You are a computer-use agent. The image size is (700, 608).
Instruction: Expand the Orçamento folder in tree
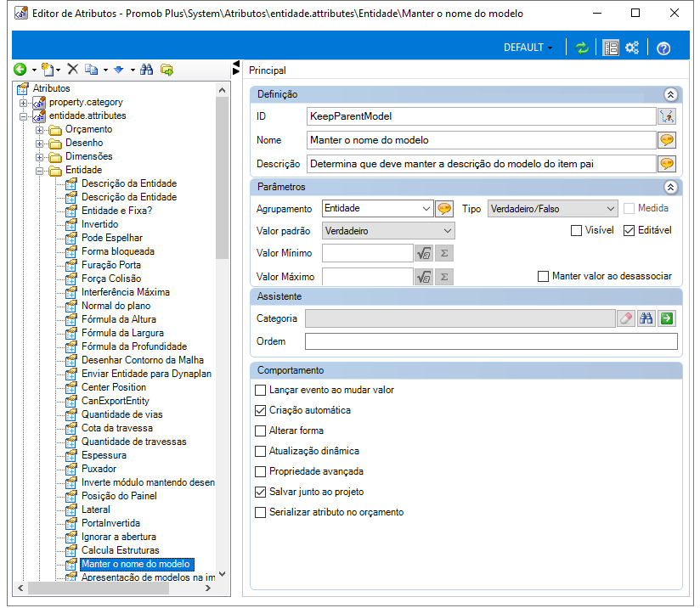[x=40, y=130]
